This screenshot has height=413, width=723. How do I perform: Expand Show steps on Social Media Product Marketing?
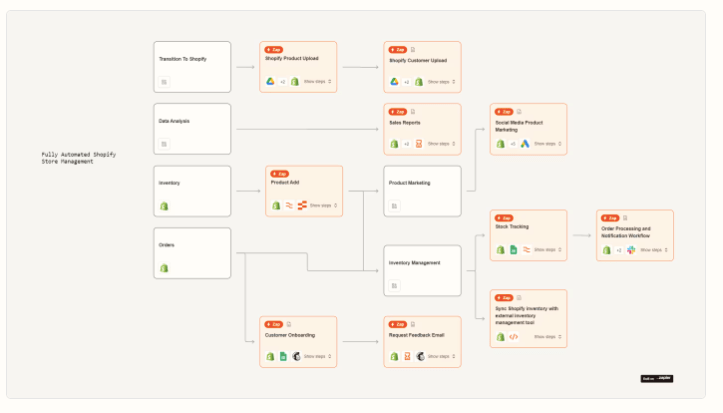tap(548, 144)
